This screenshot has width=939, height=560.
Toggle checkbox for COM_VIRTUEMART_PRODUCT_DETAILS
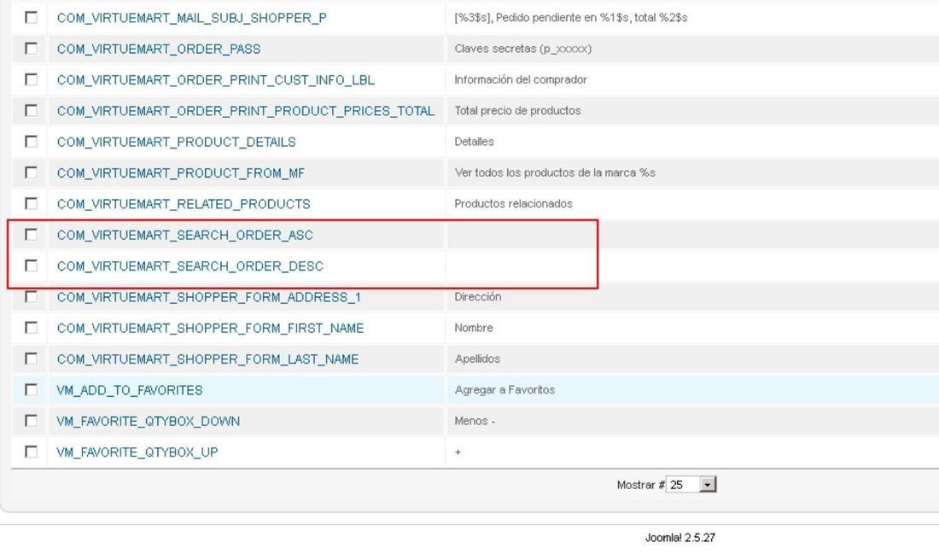click(31, 142)
